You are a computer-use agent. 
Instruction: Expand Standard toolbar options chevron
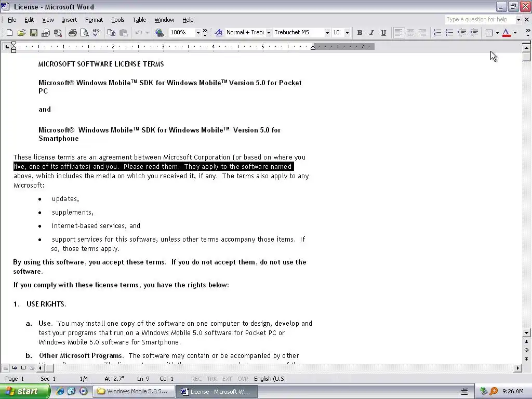click(205, 33)
